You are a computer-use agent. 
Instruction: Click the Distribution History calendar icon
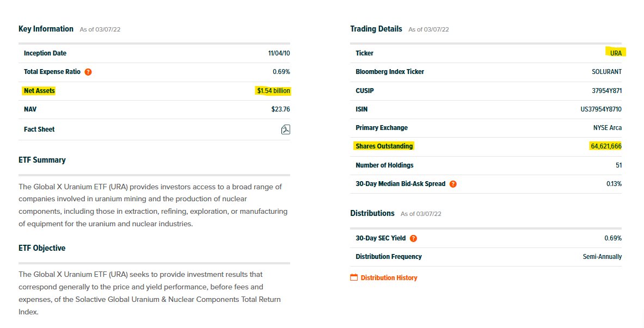tap(354, 277)
